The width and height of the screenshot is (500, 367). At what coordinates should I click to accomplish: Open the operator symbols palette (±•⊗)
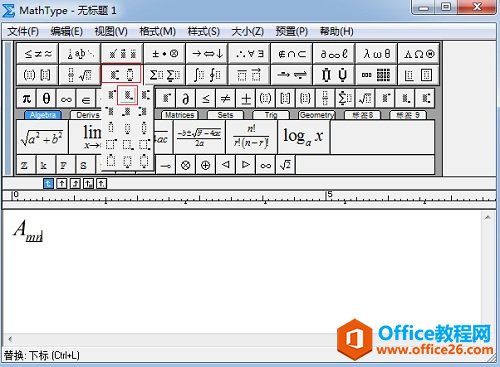click(x=165, y=53)
